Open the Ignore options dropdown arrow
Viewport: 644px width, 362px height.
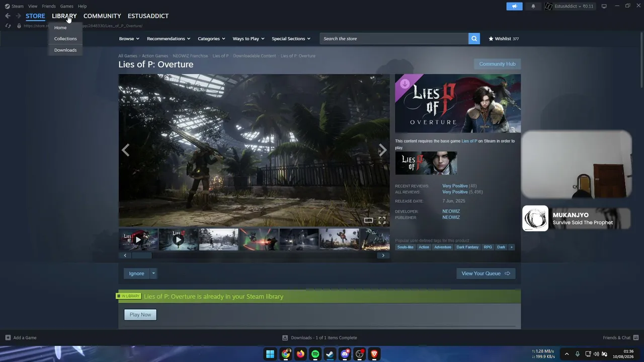tap(153, 274)
